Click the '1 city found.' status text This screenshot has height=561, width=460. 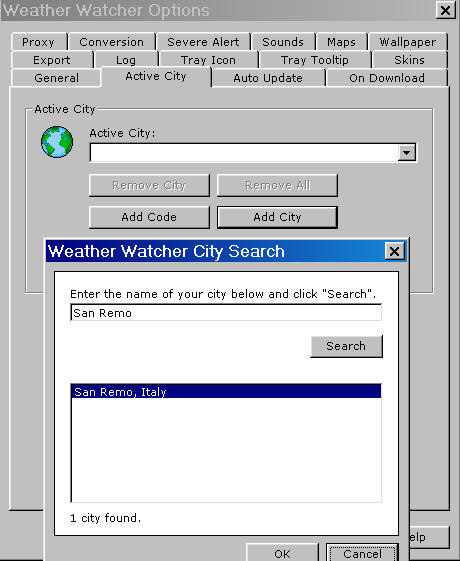(106, 518)
